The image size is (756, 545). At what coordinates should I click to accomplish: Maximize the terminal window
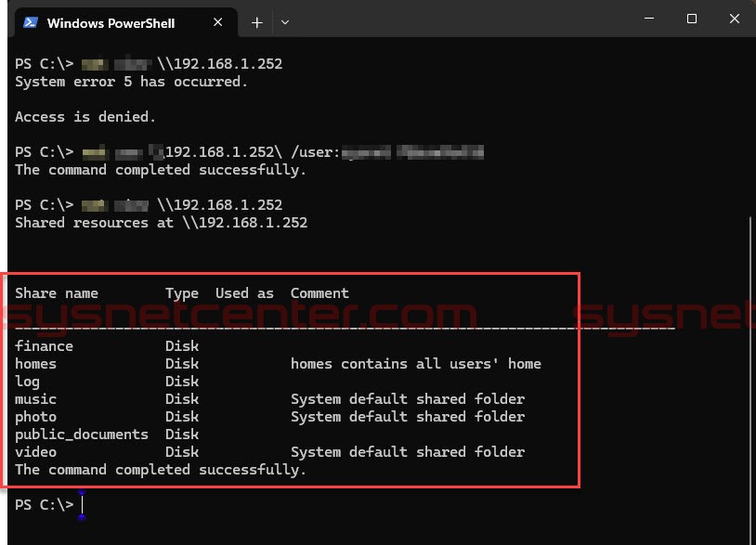(691, 19)
